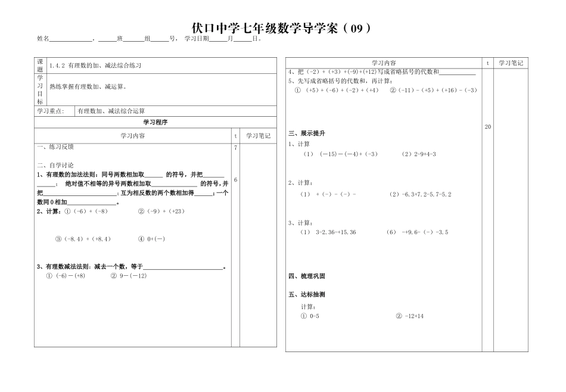This screenshot has height=392, width=566.
Task: Click the 四、梳理巩固 heading
Action: pos(307,276)
